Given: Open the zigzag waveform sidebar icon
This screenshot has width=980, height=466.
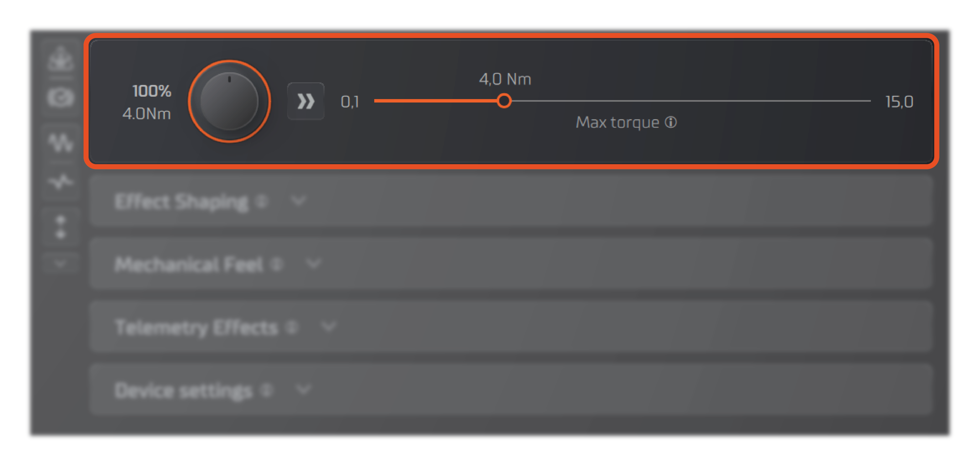Looking at the screenshot, I should (60, 143).
